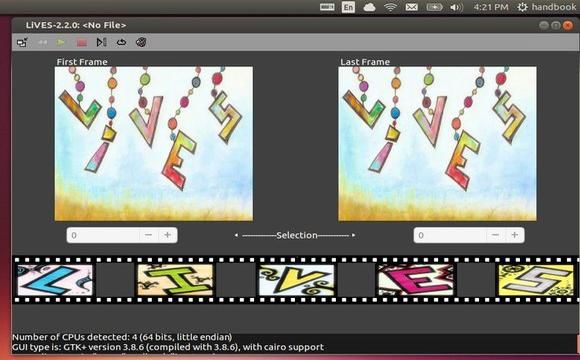
Task: Click the left arrow beside Selection label
Action: click(x=236, y=235)
